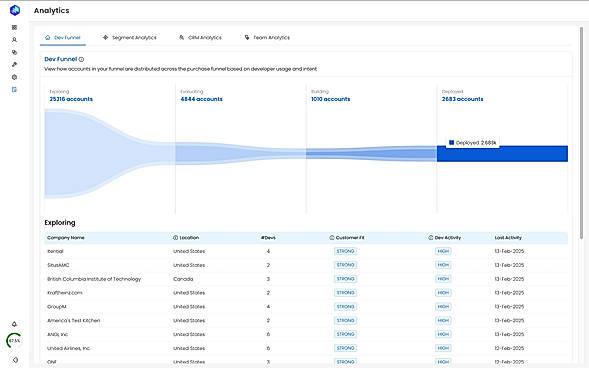Image resolution: width=589 pixels, height=368 pixels.
Task: Open the 25316 accounts Exploring link
Action: tap(71, 99)
